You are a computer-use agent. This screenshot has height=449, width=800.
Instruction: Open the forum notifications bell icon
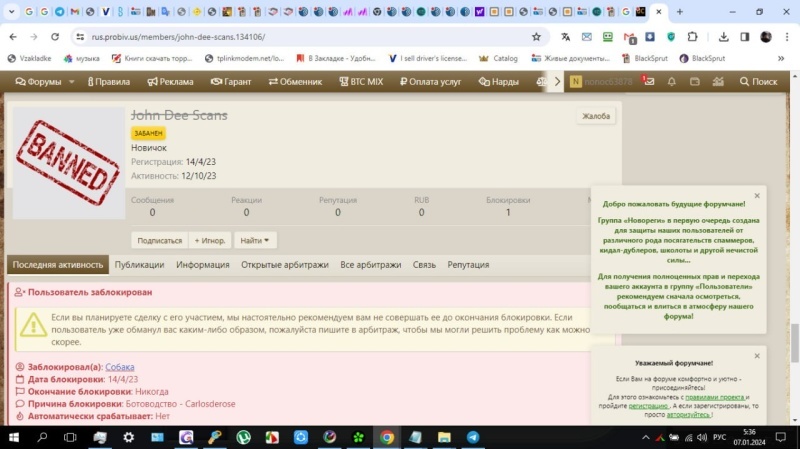pyautogui.click(x=671, y=82)
